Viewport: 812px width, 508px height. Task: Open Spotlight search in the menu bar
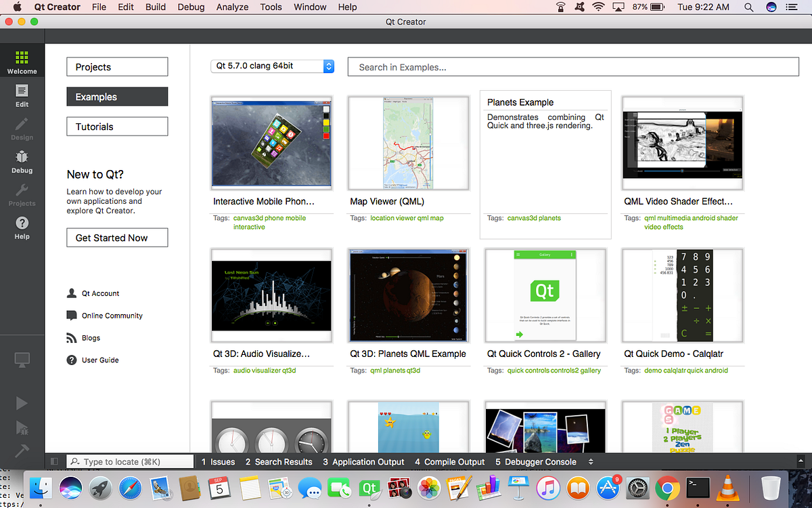pyautogui.click(x=748, y=7)
